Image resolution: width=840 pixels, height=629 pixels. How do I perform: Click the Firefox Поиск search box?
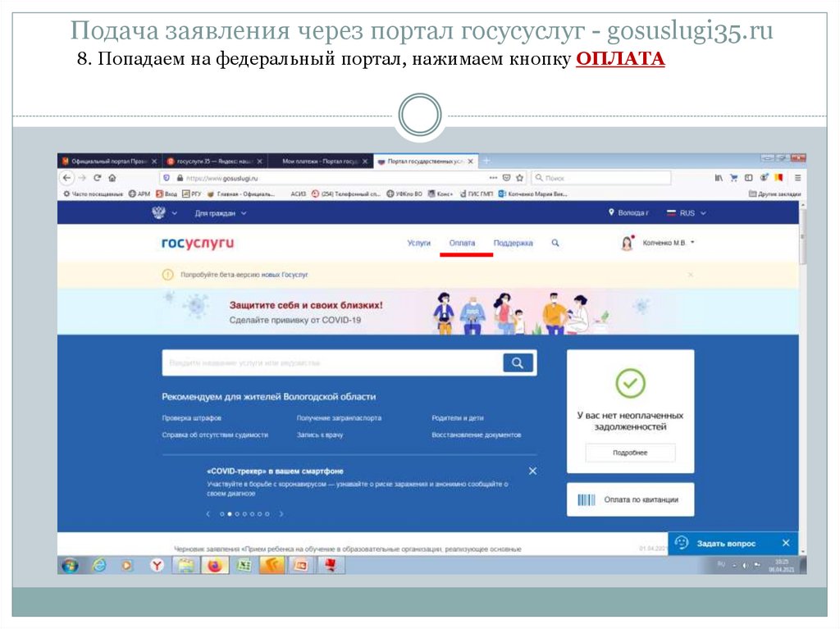coord(601,178)
